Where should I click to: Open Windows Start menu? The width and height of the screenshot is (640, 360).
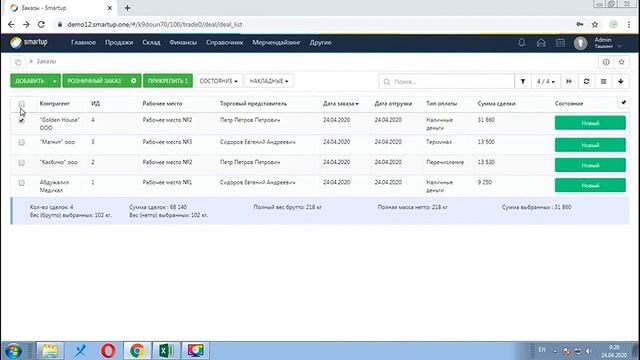[x=13, y=351]
